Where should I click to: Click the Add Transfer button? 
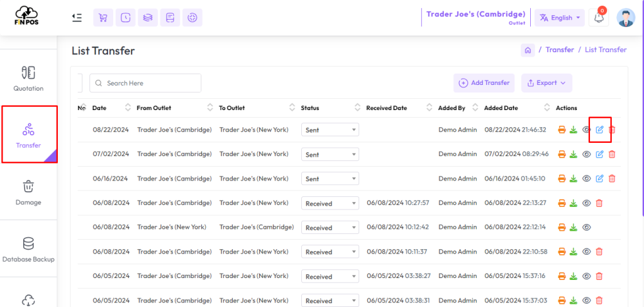pyautogui.click(x=484, y=83)
